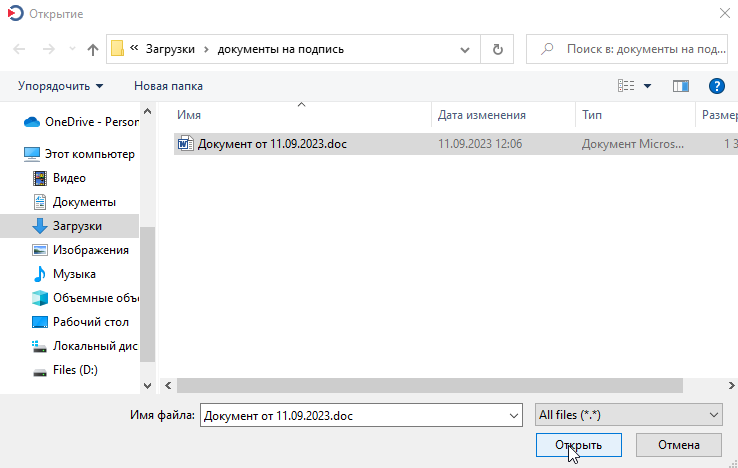Open the Help question mark icon
Screen dimensions: 738x468
pyautogui.click(x=716, y=86)
